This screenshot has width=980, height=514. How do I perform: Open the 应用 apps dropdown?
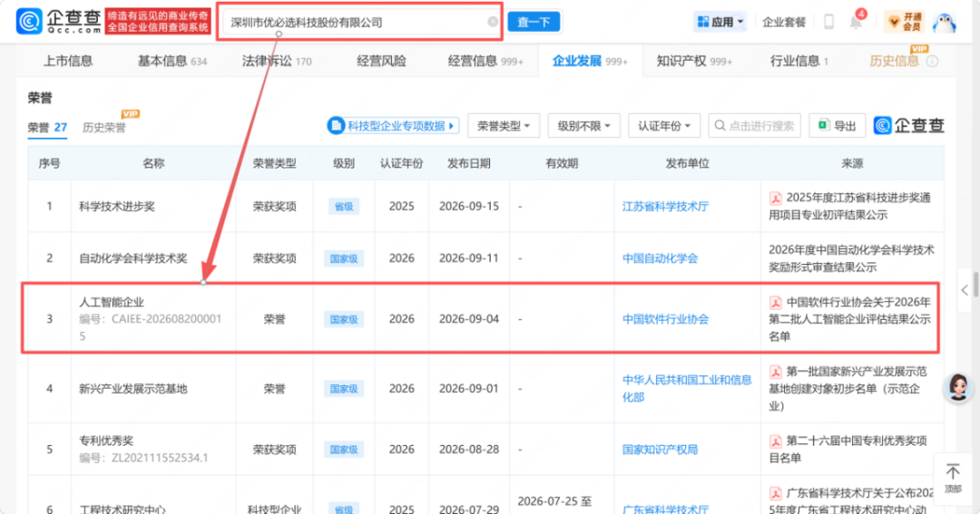click(720, 22)
